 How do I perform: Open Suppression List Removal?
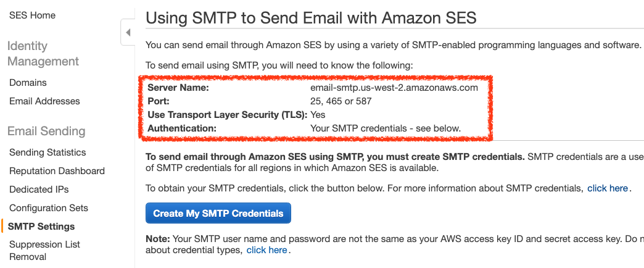click(x=44, y=250)
